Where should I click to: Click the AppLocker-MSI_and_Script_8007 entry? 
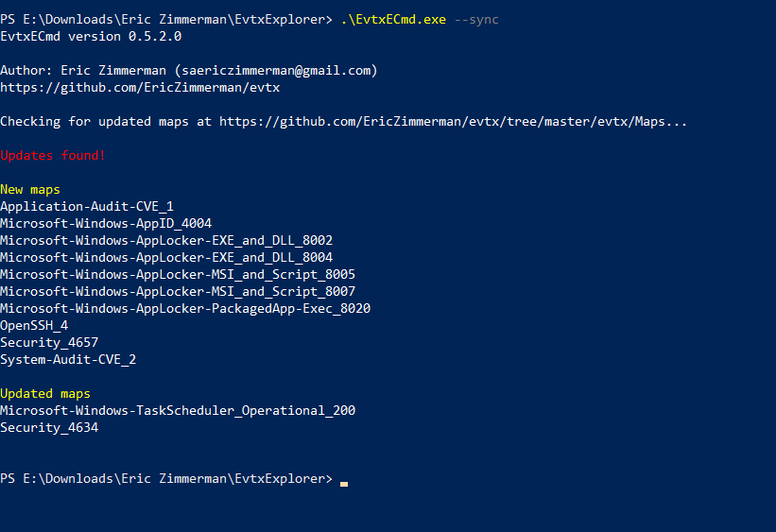tap(178, 292)
